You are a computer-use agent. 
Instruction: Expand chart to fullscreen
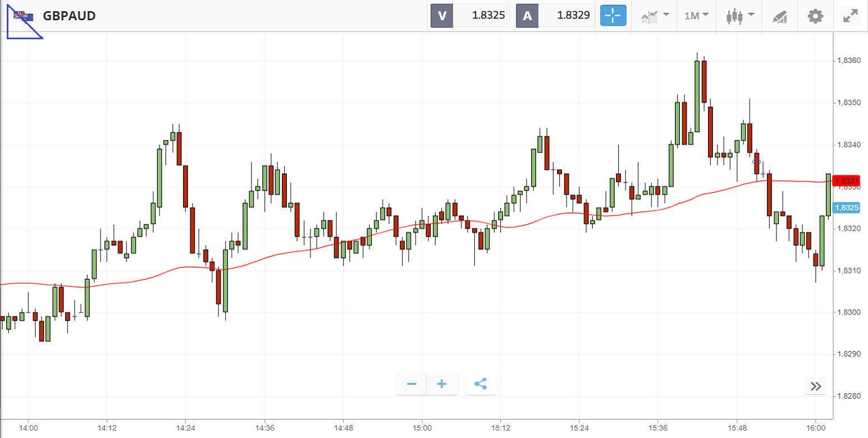coord(851,16)
